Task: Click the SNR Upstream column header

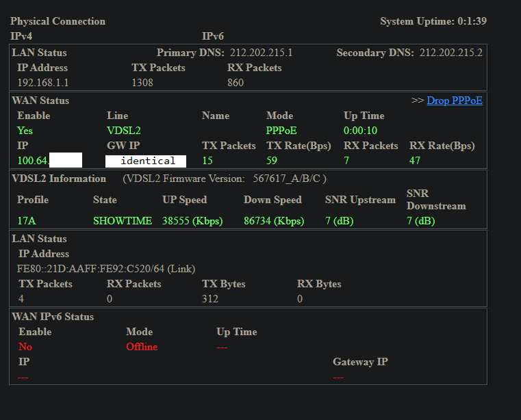Action: pyautogui.click(x=361, y=200)
